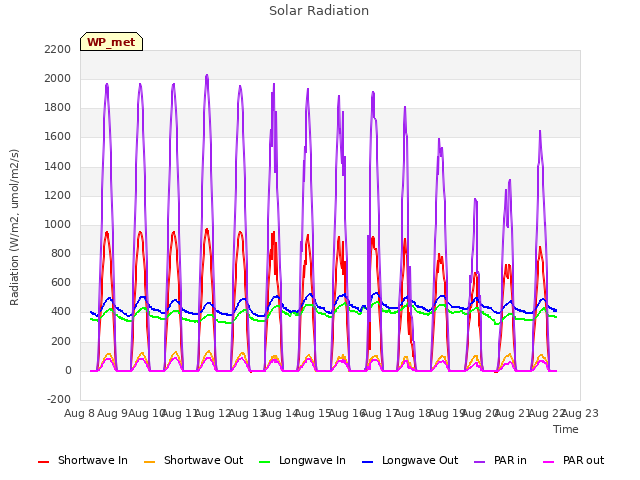Click the 600 y-axis tick label

click(x=61, y=282)
